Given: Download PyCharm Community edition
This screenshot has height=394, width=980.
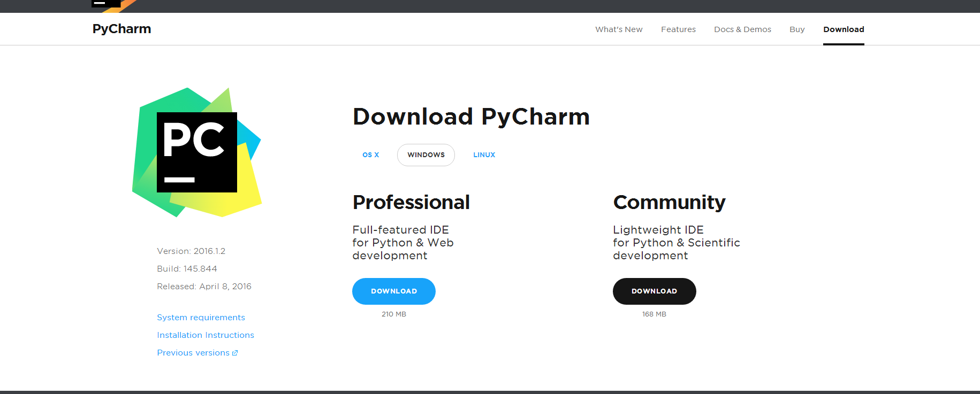Looking at the screenshot, I should pos(655,291).
